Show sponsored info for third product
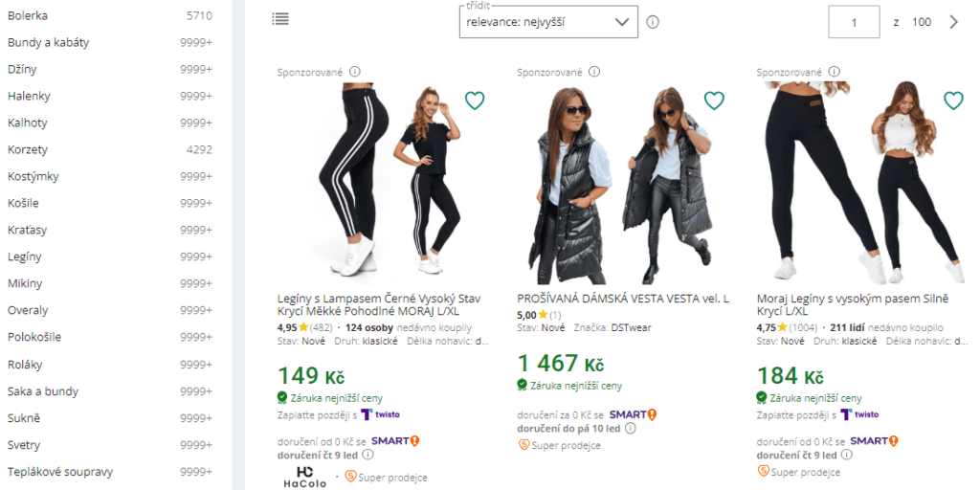The height and width of the screenshot is (490, 980). tap(834, 72)
